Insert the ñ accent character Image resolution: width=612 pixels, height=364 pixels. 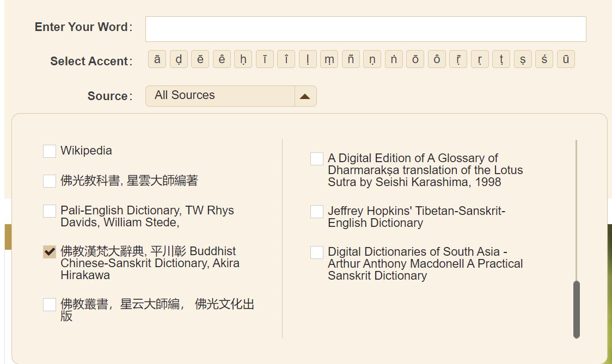coord(351,59)
